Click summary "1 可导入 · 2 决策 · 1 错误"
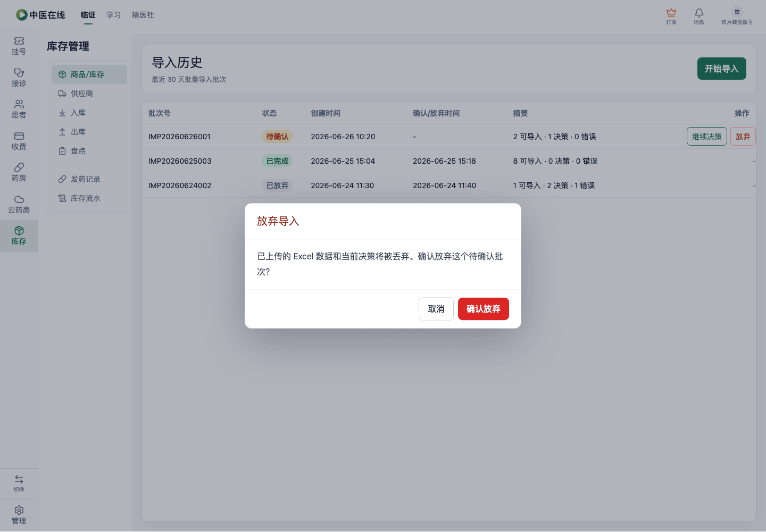The height and width of the screenshot is (532, 766). click(554, 185)
